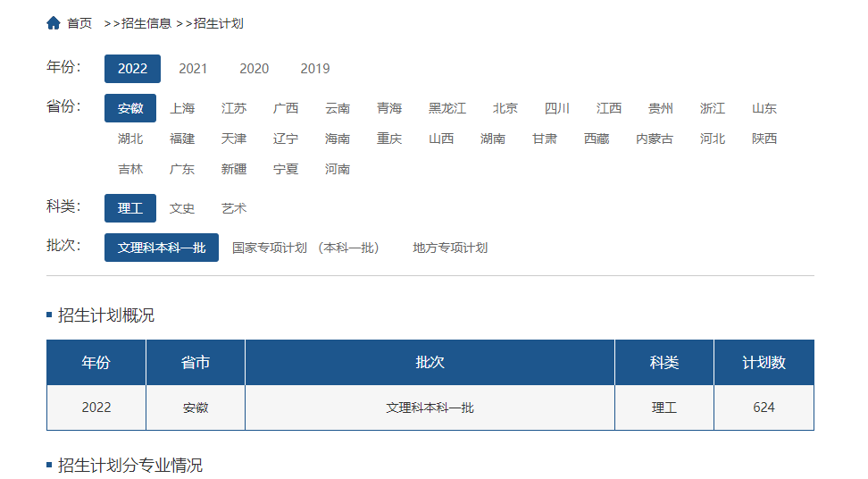Select province 河南
The height and width of the screenshot is (479, 868).
point(338,169)
